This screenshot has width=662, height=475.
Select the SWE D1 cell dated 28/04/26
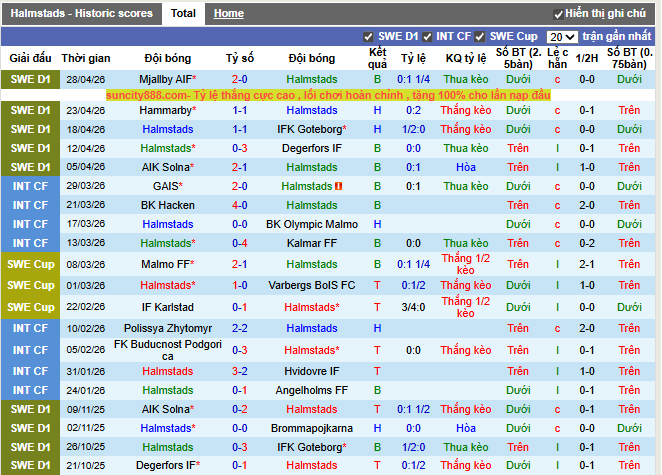[30, 79]
